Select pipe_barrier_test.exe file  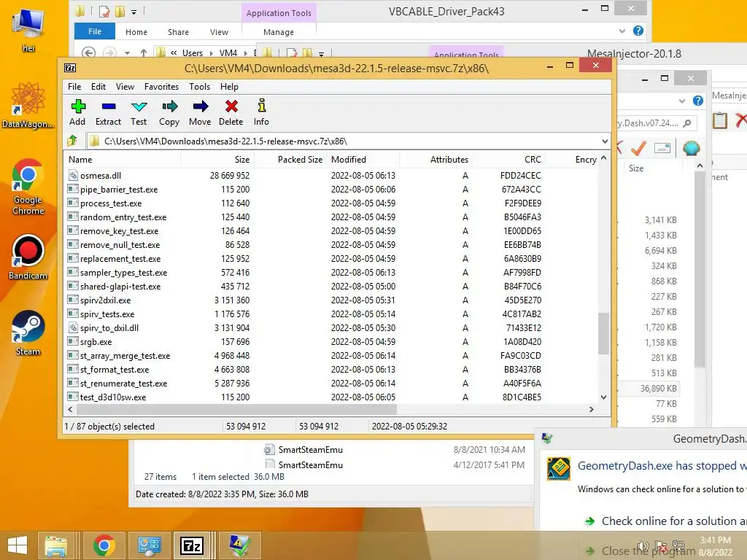[119, 190]
